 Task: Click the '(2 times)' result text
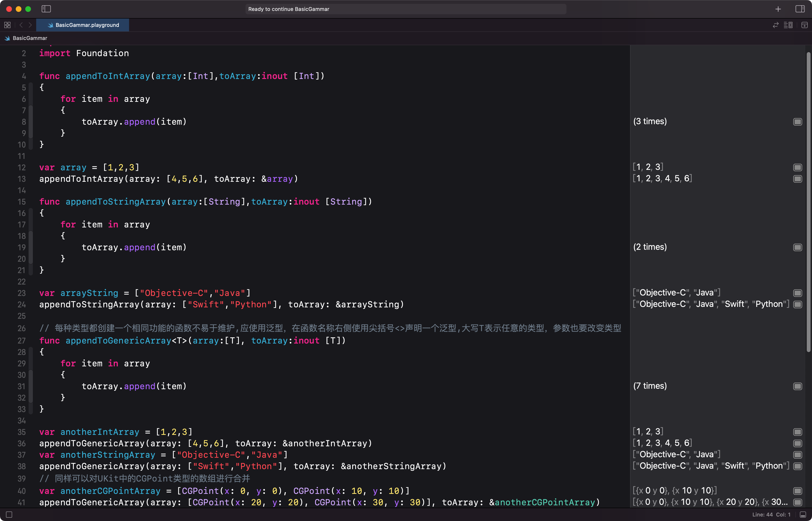click(x=650, y=247)
